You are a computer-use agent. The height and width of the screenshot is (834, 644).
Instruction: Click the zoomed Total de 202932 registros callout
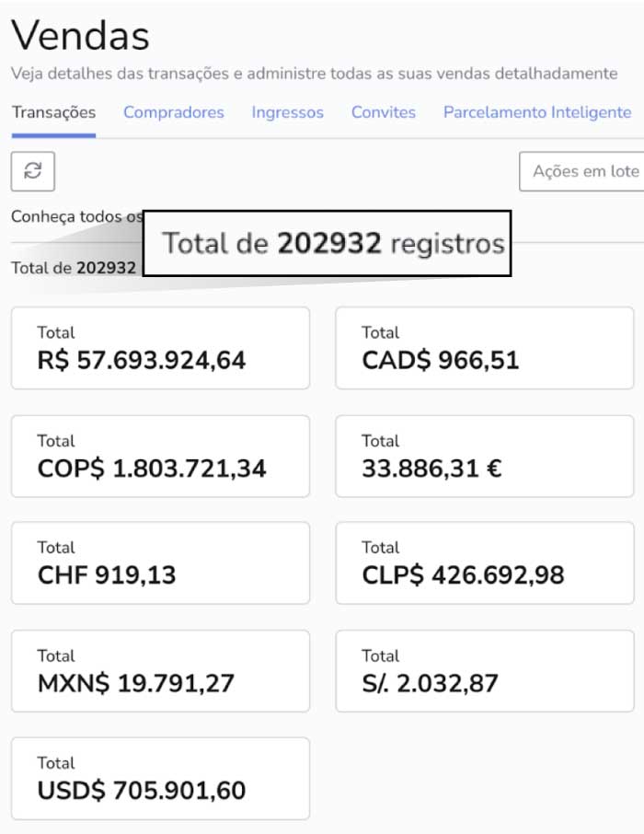coord(327,243)
